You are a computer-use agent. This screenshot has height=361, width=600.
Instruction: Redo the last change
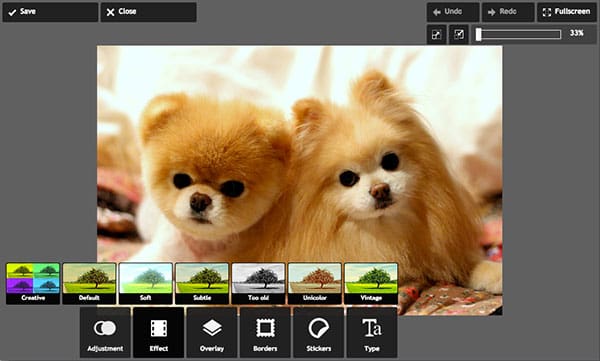[508, 12]
